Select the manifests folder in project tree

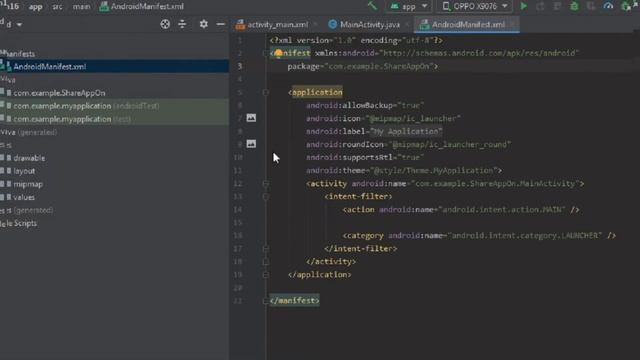18,54
